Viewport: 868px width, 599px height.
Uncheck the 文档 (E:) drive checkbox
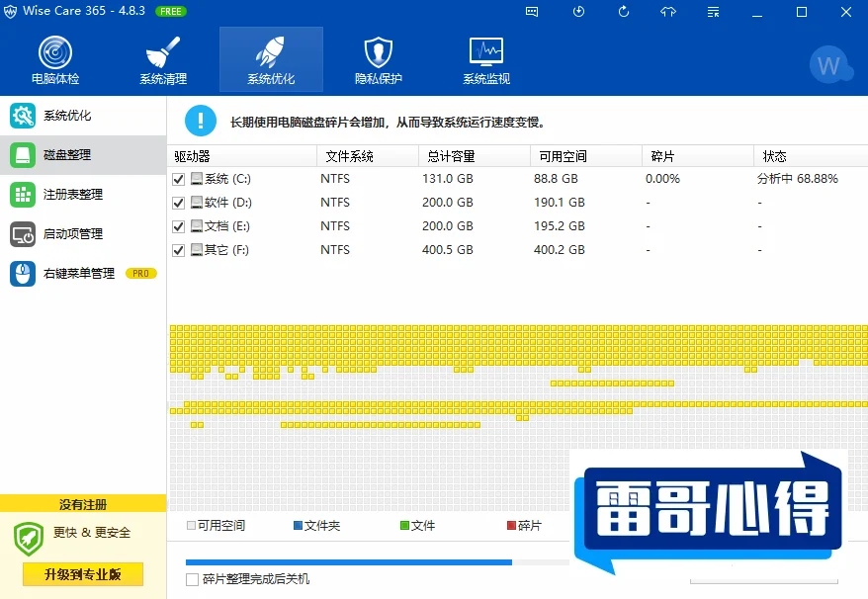(178, 226)
